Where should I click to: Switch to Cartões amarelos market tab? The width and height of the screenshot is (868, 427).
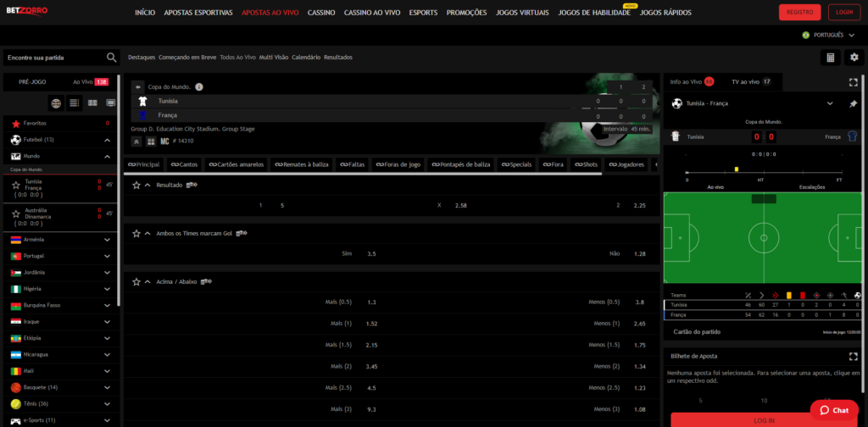236,164
